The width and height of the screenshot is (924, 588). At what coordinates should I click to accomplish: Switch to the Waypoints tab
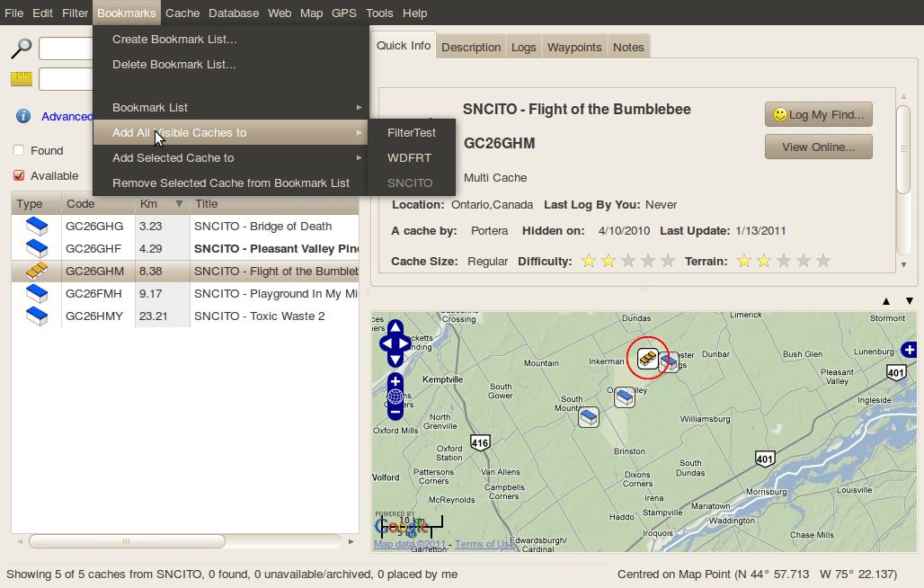point(574,47)
